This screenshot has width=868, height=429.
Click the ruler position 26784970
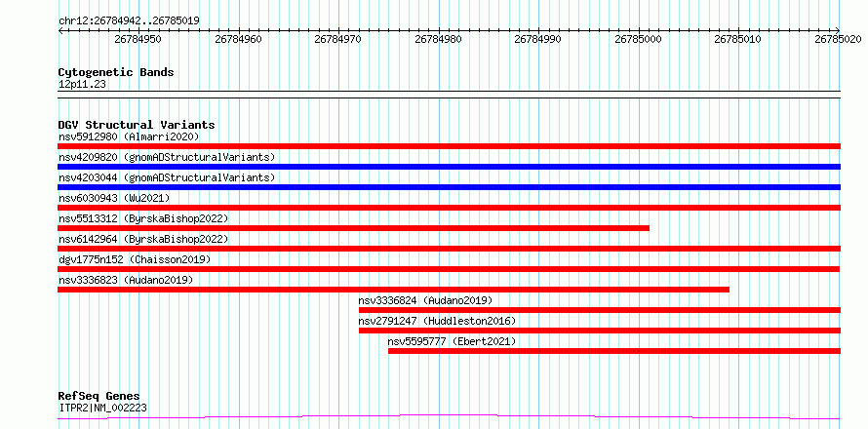tap(338, 39)
